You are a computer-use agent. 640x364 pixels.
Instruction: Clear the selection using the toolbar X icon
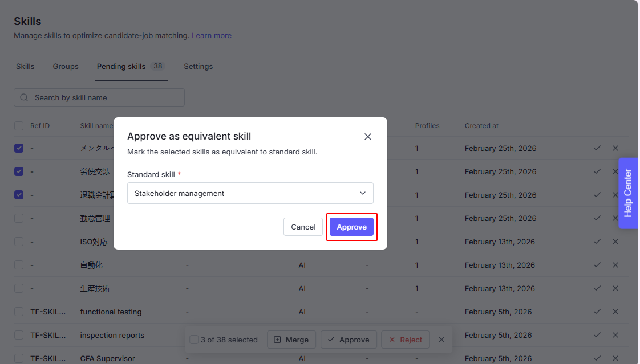point(441,340)
